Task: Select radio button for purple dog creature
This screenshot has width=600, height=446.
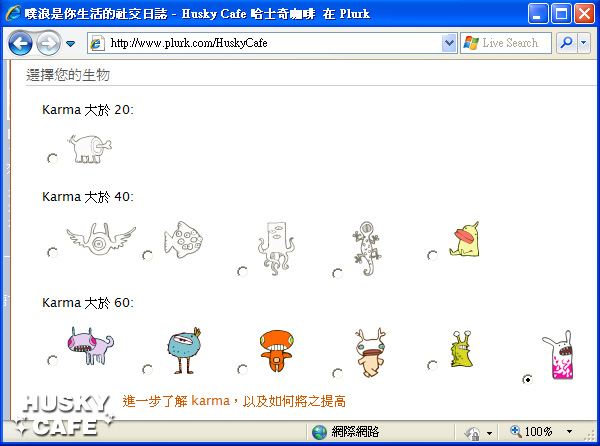Action: coord(52,360)
